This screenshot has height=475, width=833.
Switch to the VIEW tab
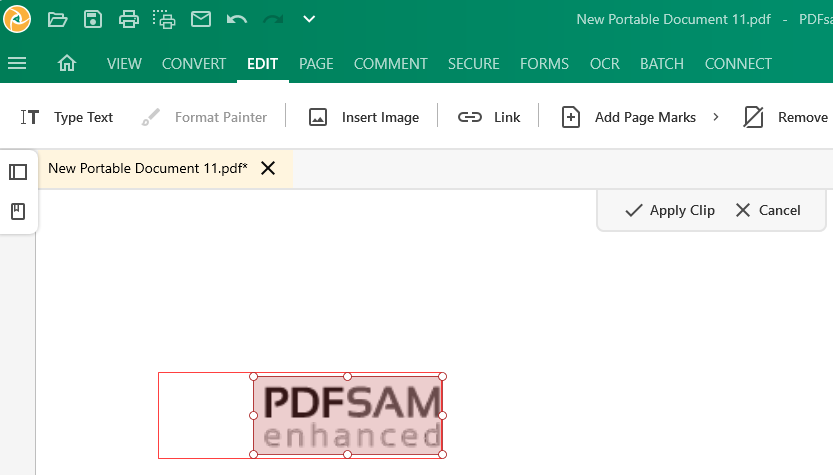point(124,64)
